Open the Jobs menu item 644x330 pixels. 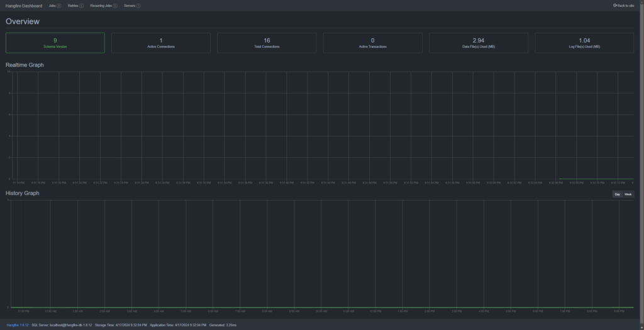point(55,6)
